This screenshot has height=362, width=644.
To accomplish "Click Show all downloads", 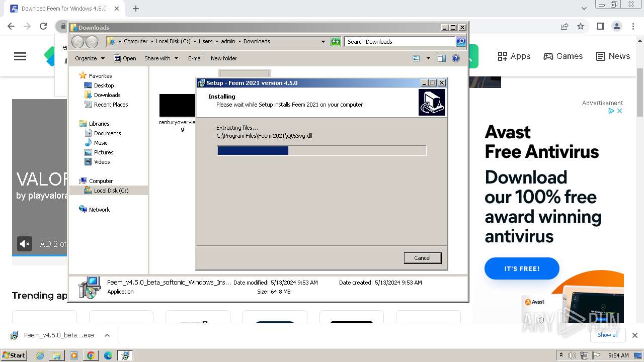I will click(x=607, y=335).
